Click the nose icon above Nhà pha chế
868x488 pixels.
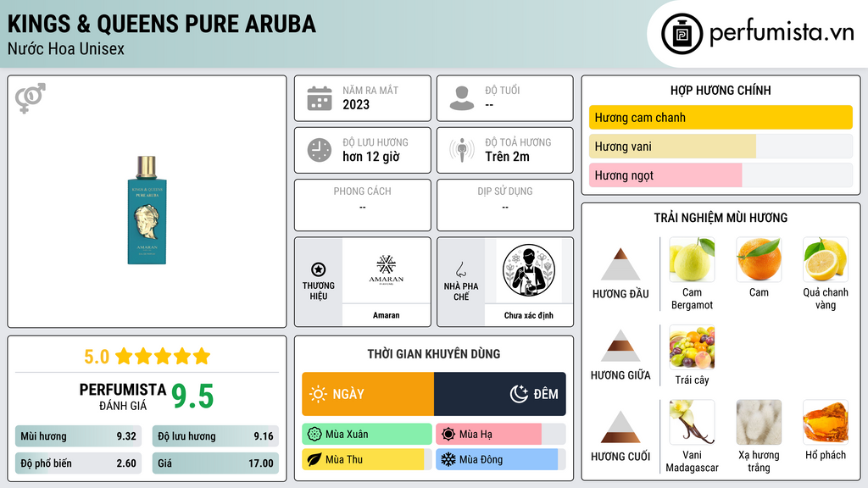[x=460, y=269]
